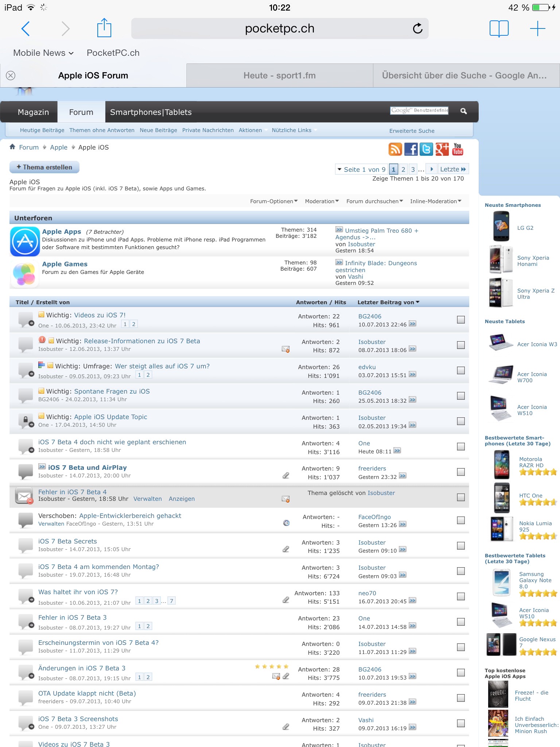Sort by Letzter Beitrag von column

pos(388,302)
